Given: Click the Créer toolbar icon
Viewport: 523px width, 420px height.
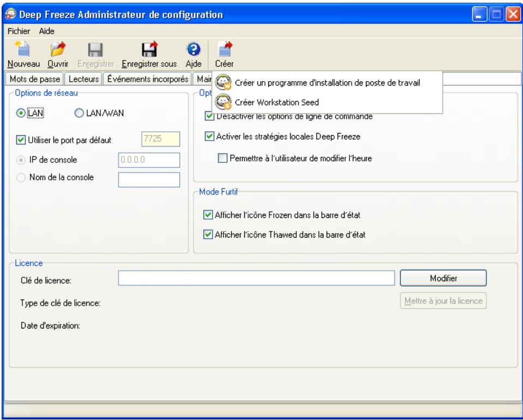Looking at the screenshot, I should [x=225, y=49].
